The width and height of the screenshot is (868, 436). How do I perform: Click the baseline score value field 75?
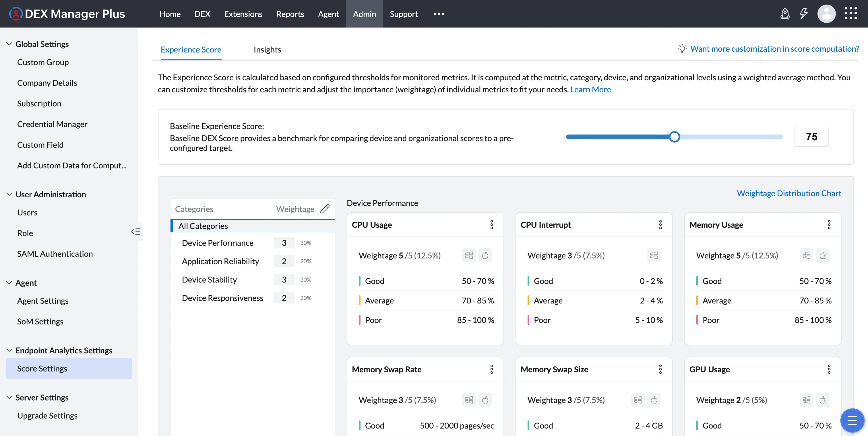click(x=811, y=137)
